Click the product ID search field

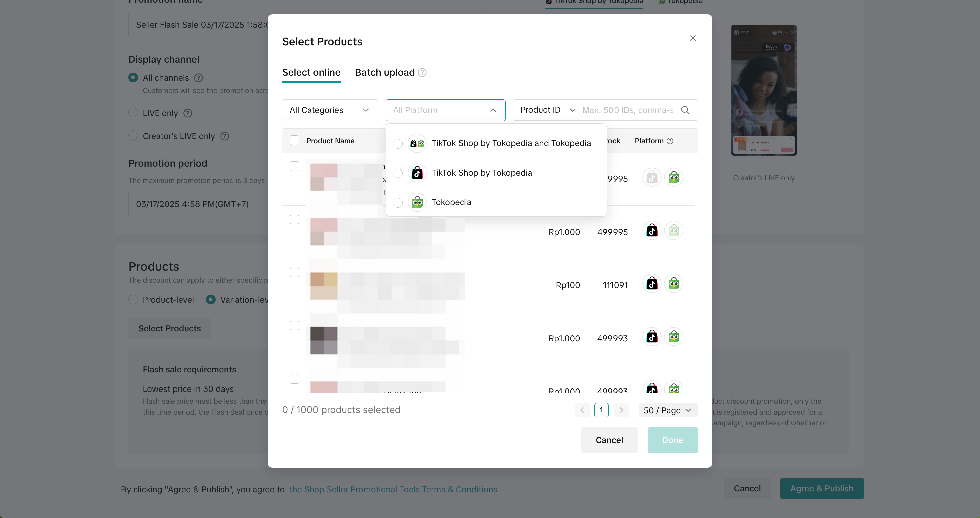tap(629, 110)
